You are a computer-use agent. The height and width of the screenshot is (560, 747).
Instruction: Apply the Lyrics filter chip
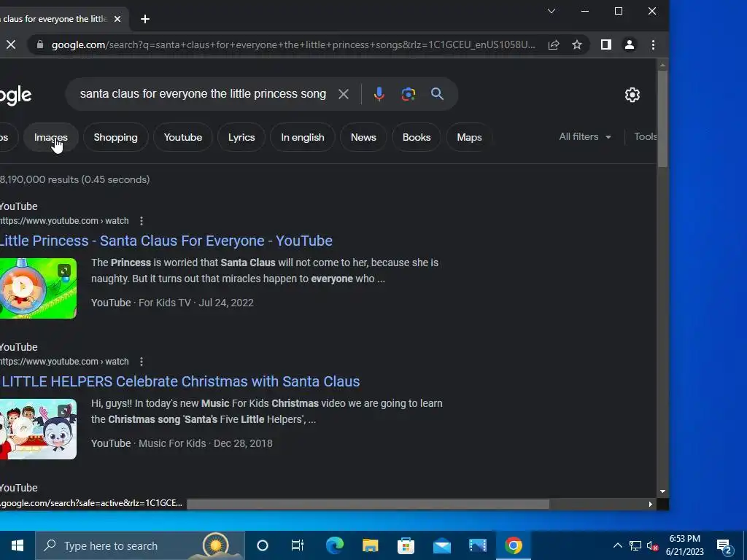point(241,137)
